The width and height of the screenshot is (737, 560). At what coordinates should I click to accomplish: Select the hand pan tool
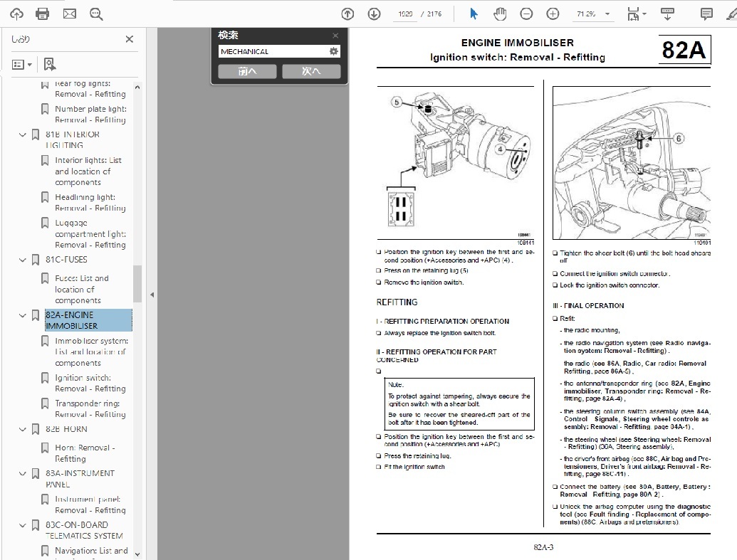tap(500, 14)
